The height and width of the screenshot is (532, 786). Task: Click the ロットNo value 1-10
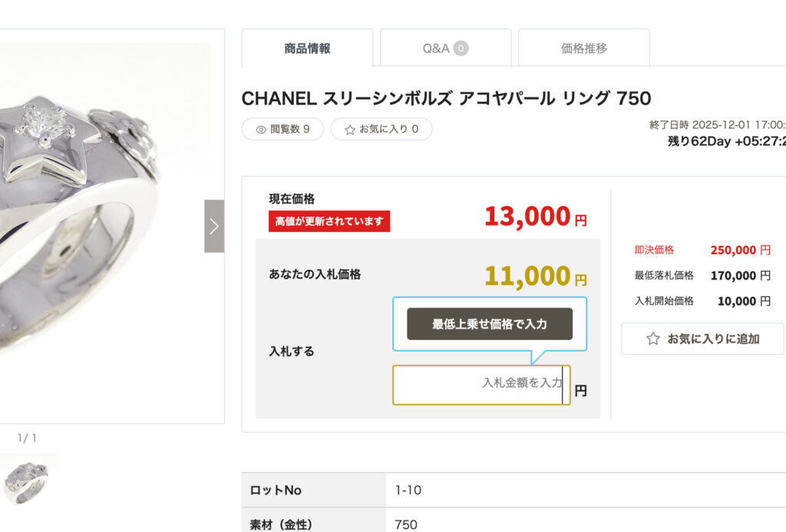coord(408,491)
